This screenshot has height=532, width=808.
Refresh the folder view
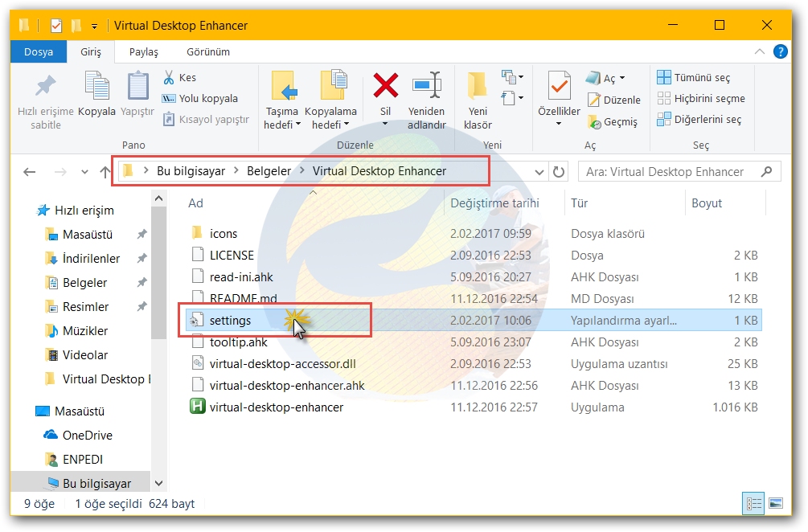[x=559, y=171]
